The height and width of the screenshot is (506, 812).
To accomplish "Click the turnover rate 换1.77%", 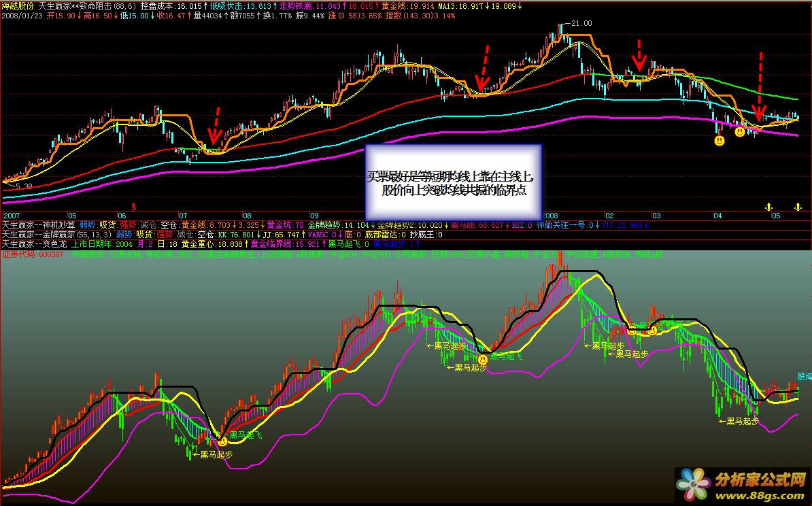I will [277, 16].
